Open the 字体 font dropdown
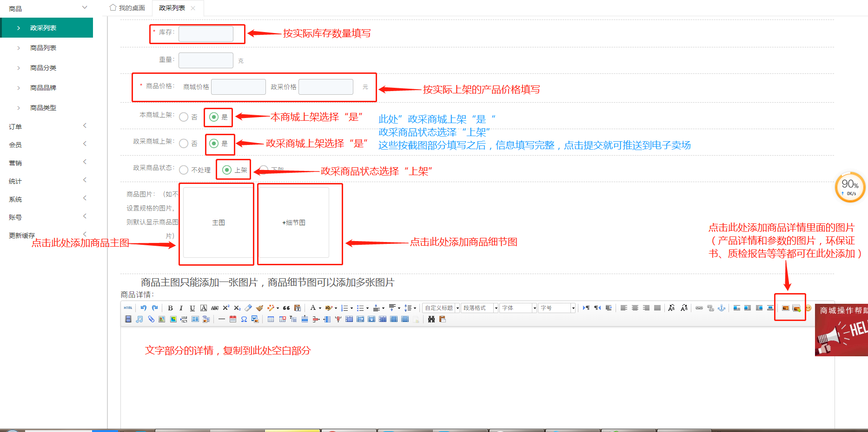The width and height of the screenshot is (868, 432). coord(518,308)
